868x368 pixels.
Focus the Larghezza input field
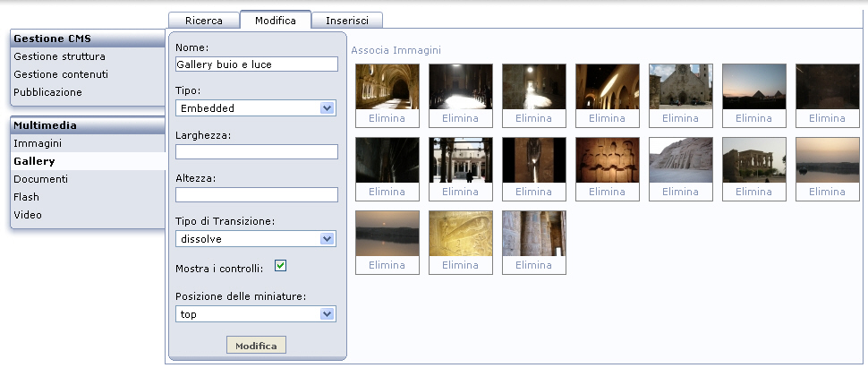tap(256, 152)
